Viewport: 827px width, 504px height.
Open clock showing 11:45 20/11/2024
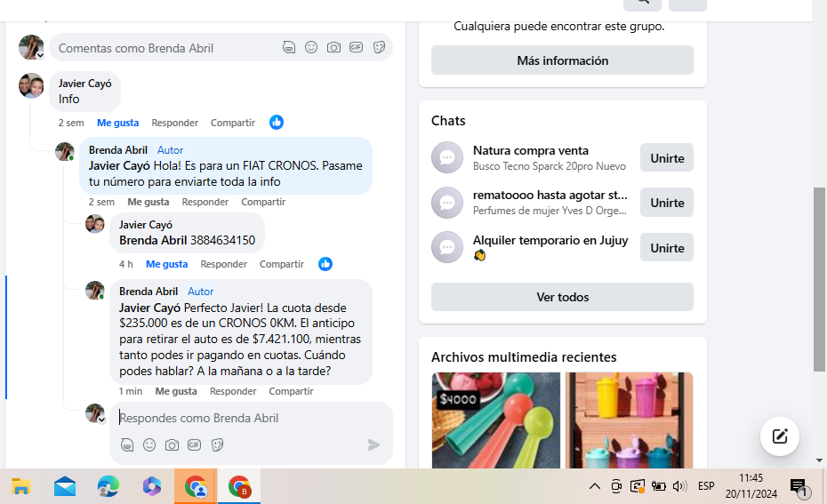pyautogui.click(x=751, y=486)
